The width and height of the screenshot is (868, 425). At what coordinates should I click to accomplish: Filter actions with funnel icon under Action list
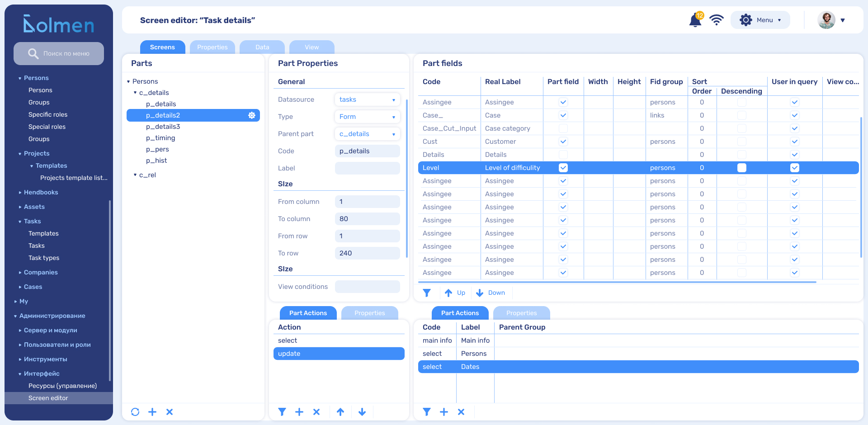(x=282, y=412)
